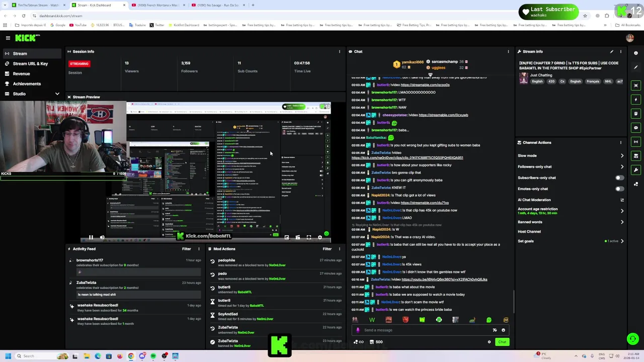Expand the Studio sidebar section

point(57,94)
